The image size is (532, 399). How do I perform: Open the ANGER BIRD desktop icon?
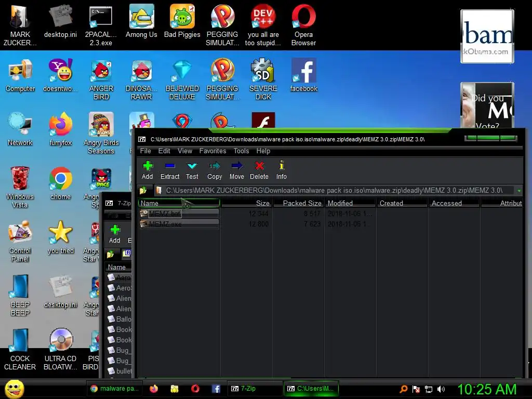[x=101, y=79]
